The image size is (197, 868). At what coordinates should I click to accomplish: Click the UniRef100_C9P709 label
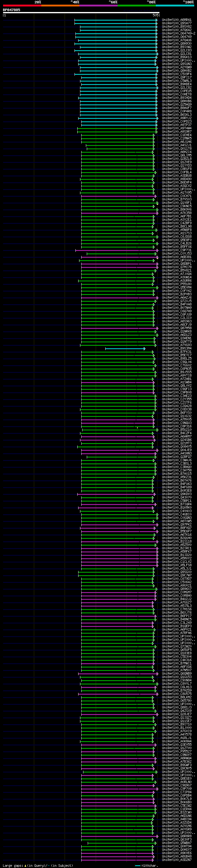point(176,789)
